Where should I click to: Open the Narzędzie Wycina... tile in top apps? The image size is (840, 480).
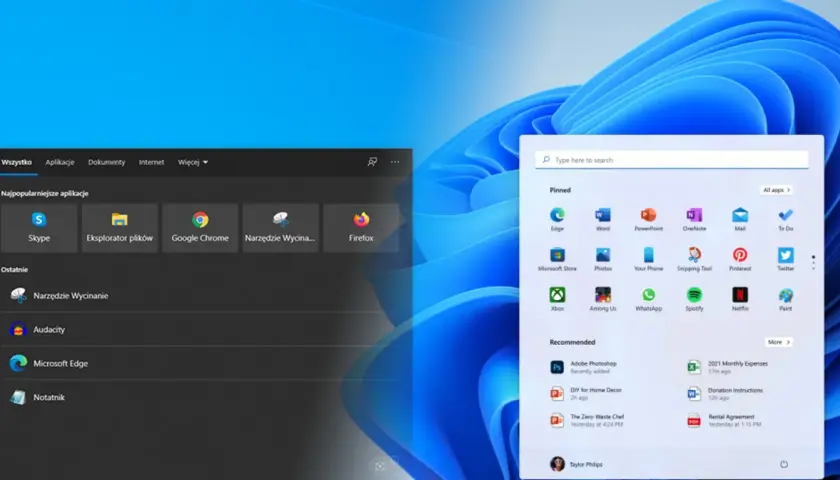click(280, 228)
